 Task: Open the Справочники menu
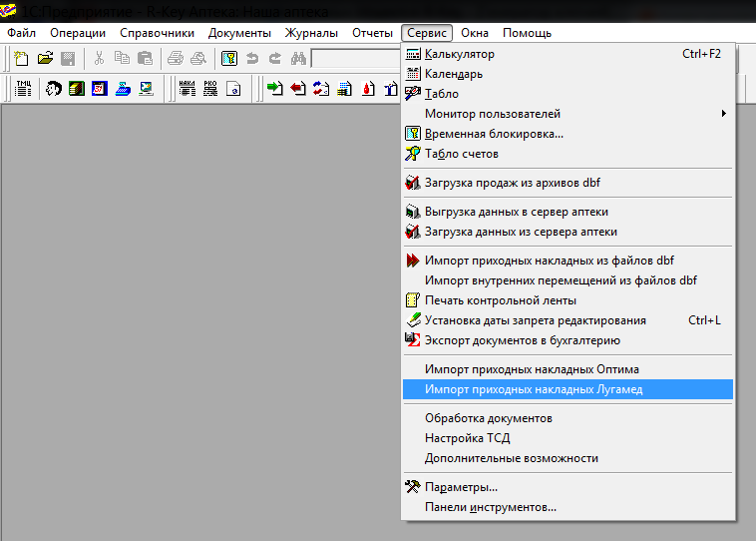pos(157,33)
